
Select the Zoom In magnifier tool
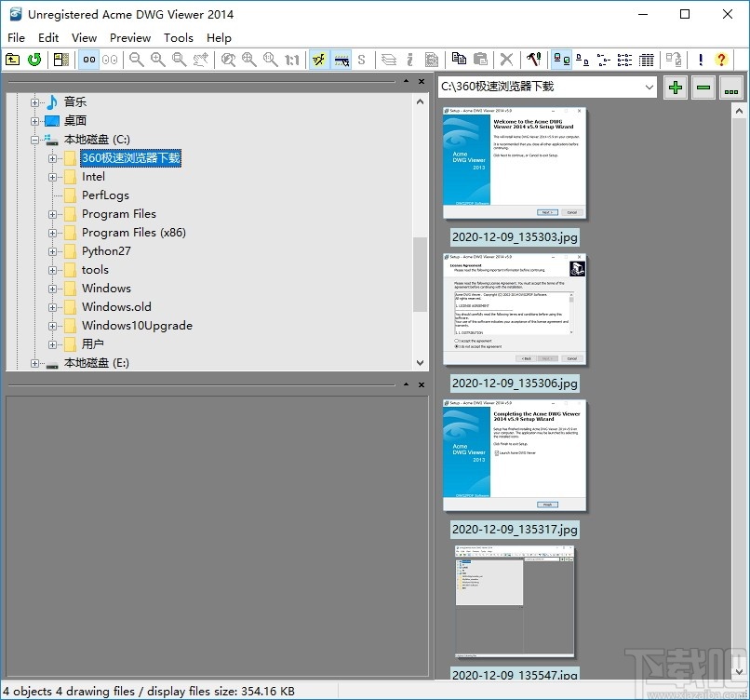(x=157, y=59)
